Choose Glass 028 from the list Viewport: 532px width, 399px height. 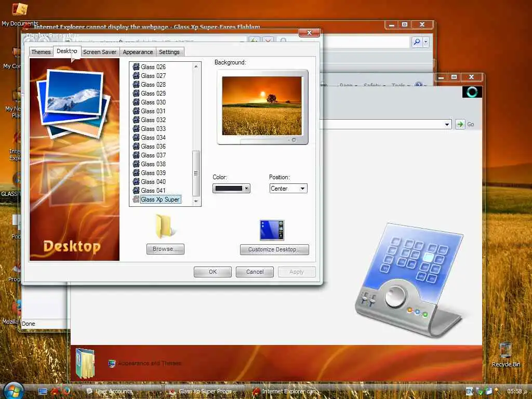click(x=153, y=85)
